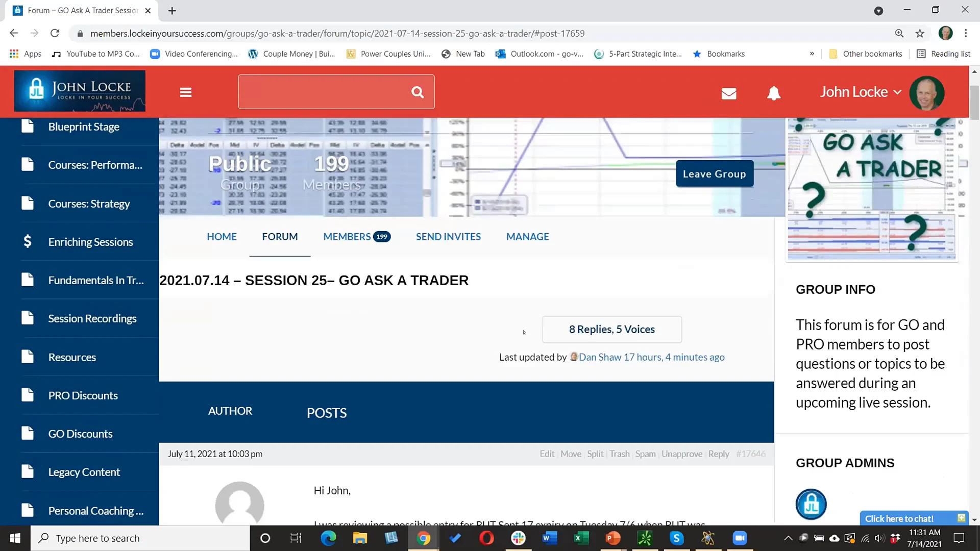980x551 pixels.
Task: Switch to the SEND INVITES tab
Action: tap(448, 237)
